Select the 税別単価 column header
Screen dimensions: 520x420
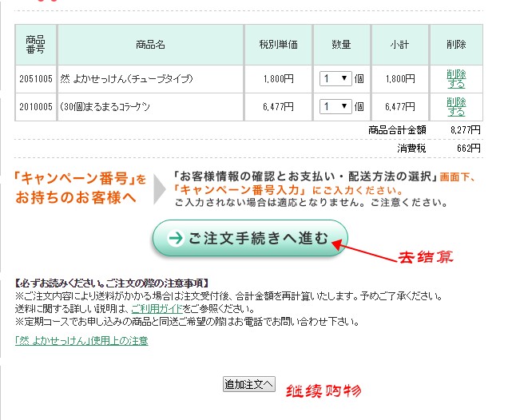coord(278,45)
